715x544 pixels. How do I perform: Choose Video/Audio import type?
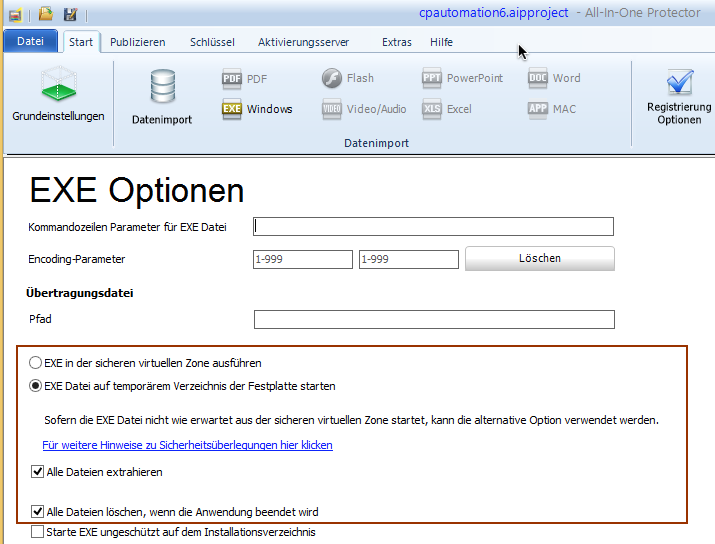(x=364, y=109)
